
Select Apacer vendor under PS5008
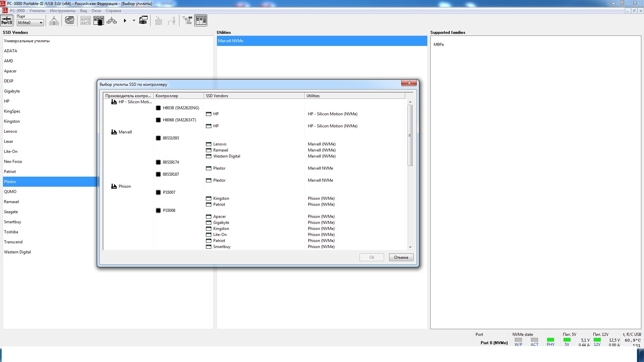click(219, 217)
